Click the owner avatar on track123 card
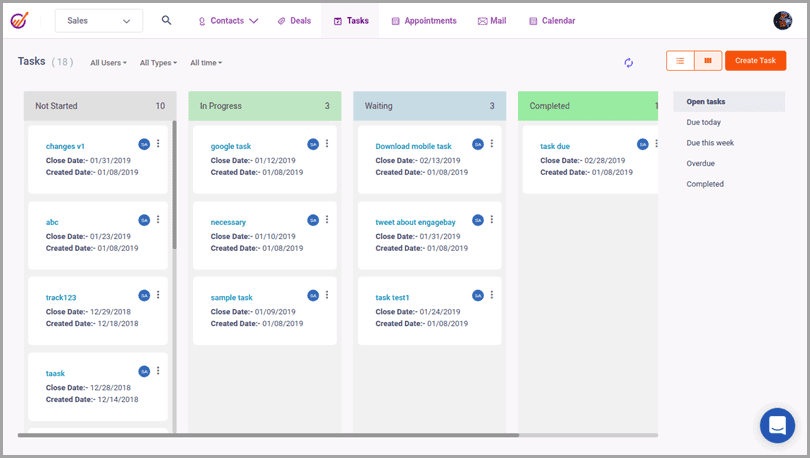Screen dimensions: 810x458 (144, 296)
